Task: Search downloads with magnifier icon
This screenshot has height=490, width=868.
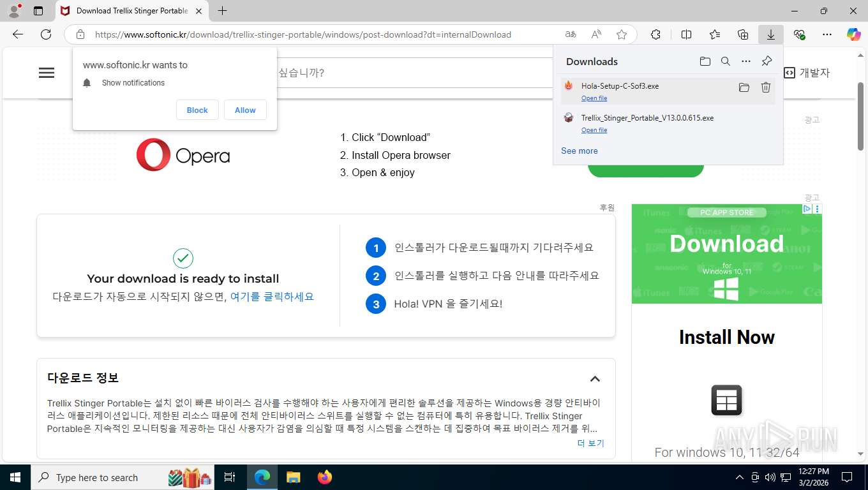Action: 726,61
